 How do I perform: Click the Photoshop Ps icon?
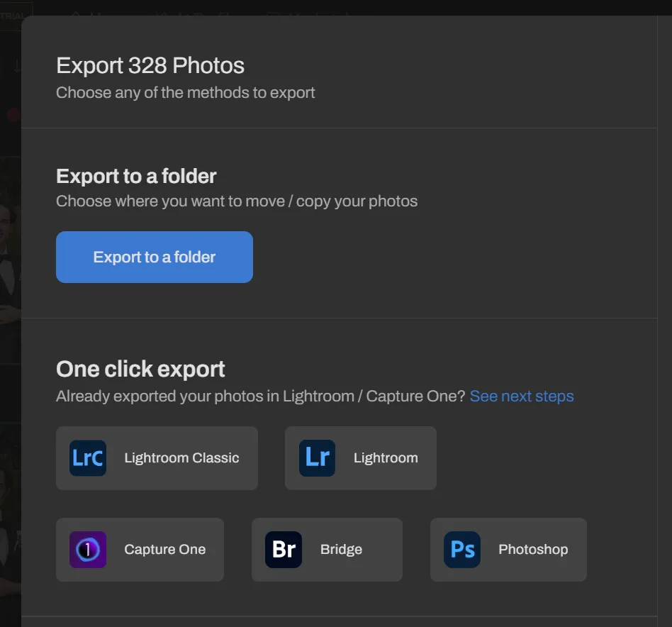(461, 549)
